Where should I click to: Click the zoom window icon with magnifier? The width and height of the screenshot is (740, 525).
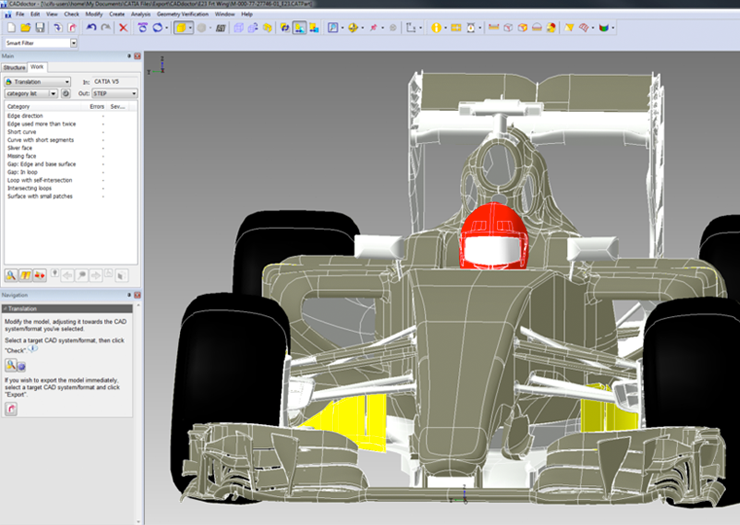click(x=333, y=28)
